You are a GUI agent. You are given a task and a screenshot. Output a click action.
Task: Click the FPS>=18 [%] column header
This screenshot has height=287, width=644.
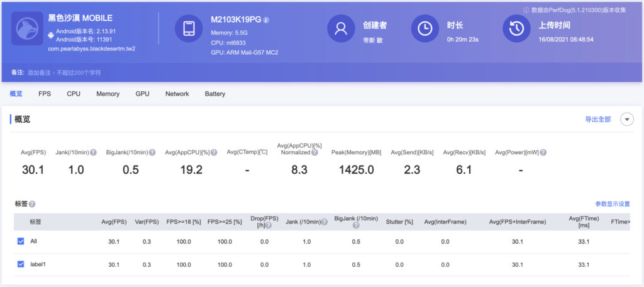tap(184, 222)
